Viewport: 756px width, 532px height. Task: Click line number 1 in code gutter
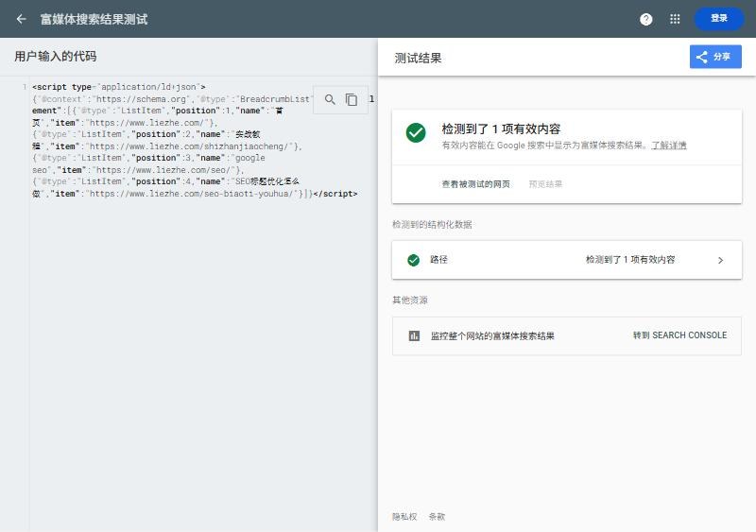25,87
